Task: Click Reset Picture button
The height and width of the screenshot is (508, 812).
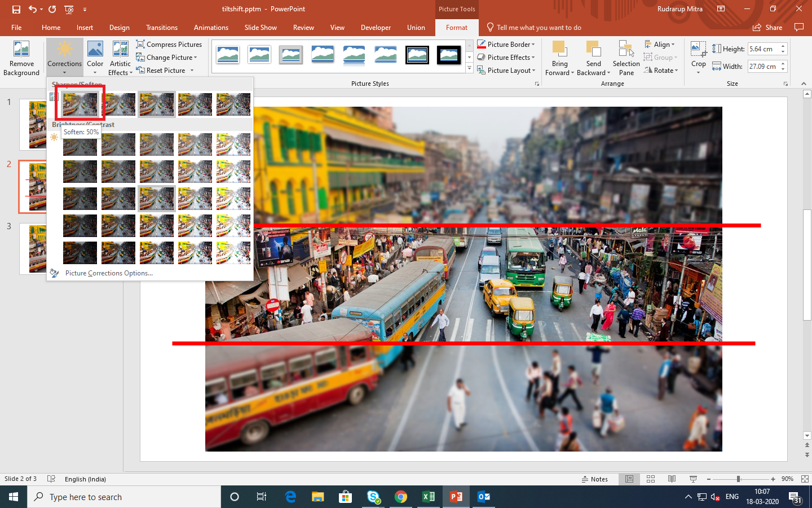Action: point(161,71)
